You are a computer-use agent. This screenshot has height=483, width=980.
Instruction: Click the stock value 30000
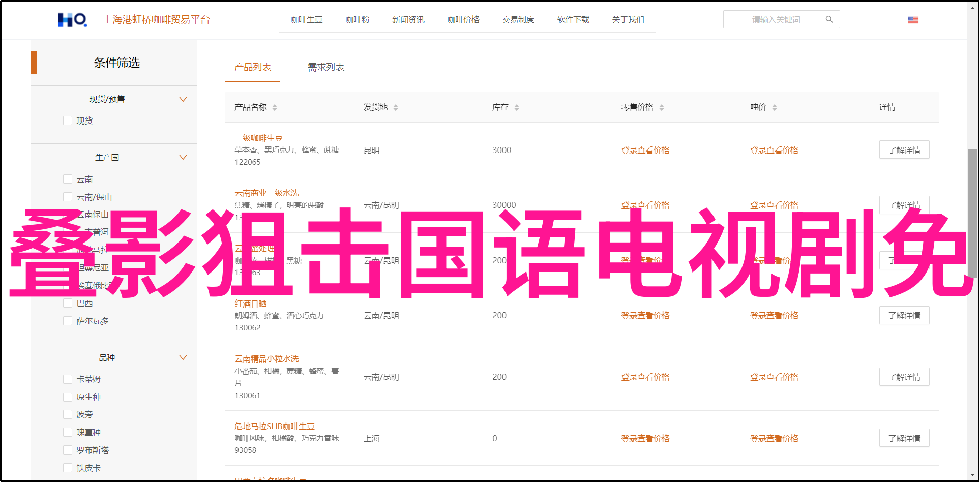pos(504,205)
